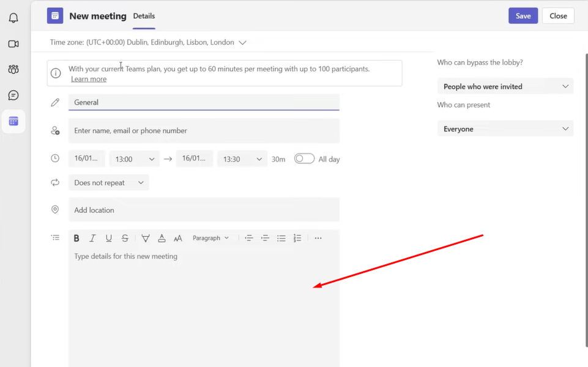This screenshot has width=588, height=367.
Task: Open the Calendar icon in sidebar
Action: coord(13,121)
